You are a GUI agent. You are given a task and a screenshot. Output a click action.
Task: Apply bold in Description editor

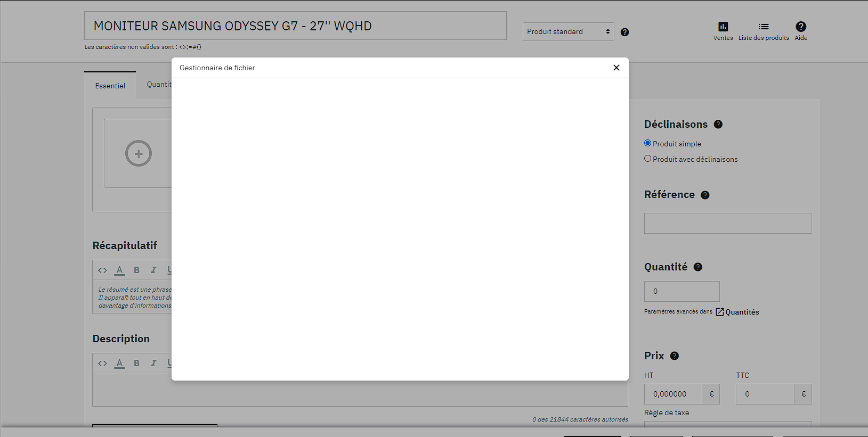pyautogui.click(x=137, y=364)
